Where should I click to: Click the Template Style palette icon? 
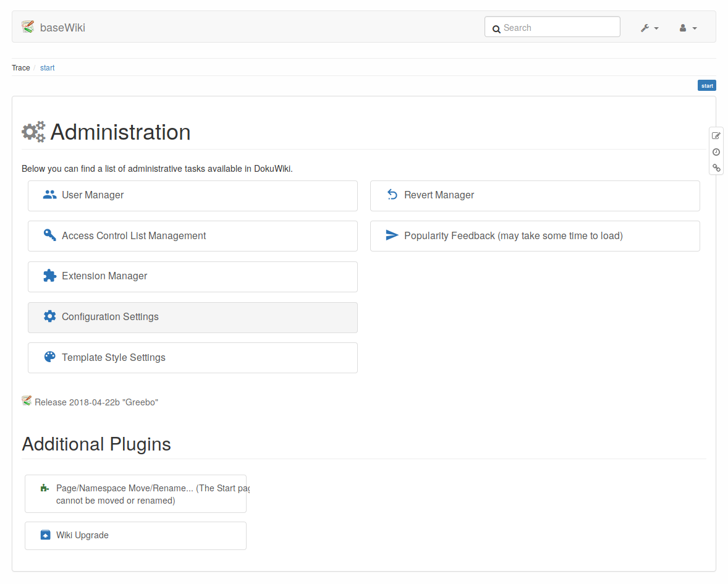(x=49, y=357)
